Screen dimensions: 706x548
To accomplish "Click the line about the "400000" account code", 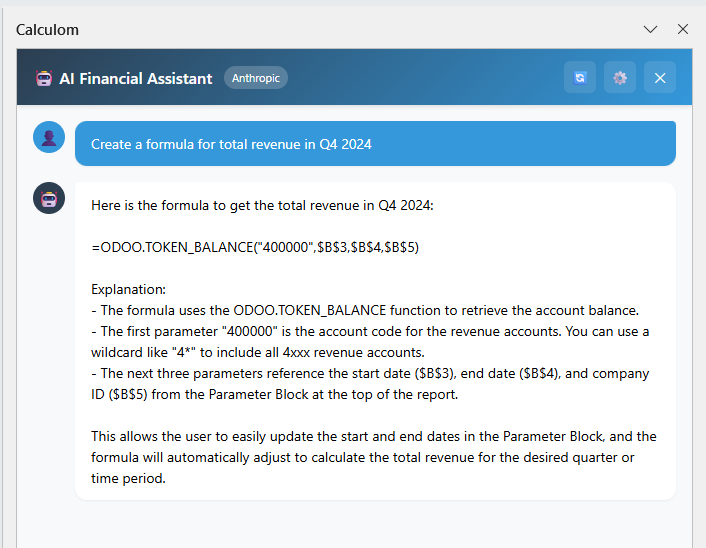I will (370, 331).
